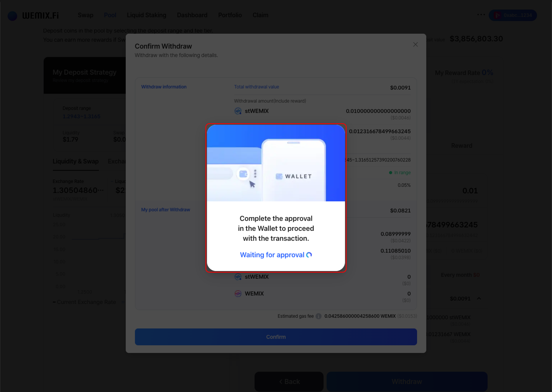Open the Dashboard navigation item
The image size is (552, 392).
pyautogui.click(x=192, y=15)
